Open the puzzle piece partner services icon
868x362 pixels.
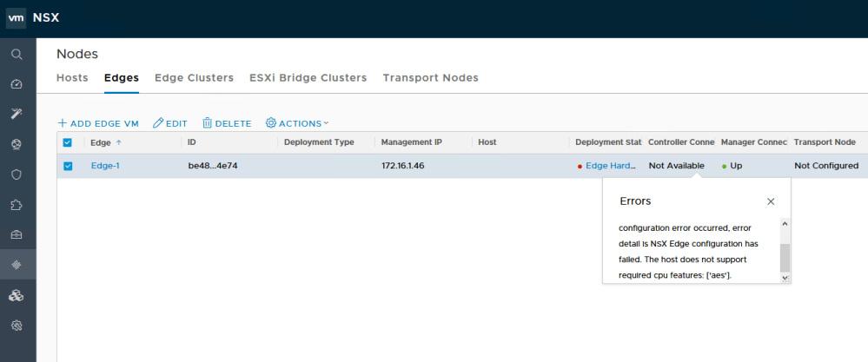(x=17, y=205)
